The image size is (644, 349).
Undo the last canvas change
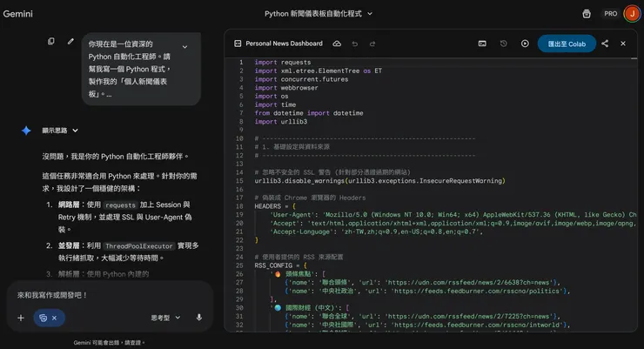tap(355, 44)
